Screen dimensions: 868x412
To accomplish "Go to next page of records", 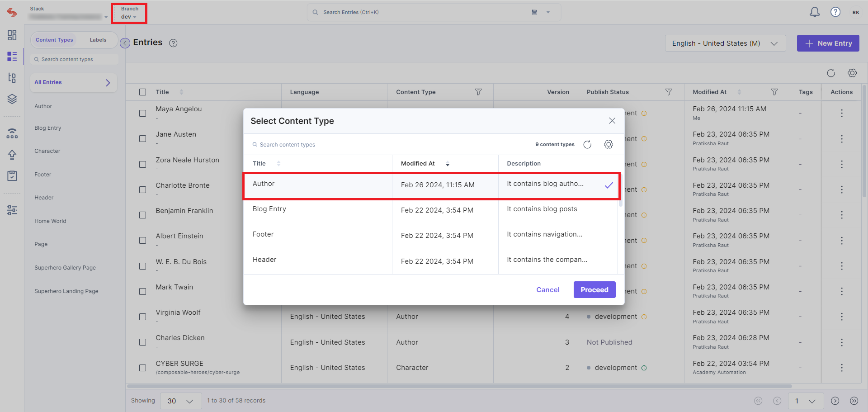I will point(835,401).
